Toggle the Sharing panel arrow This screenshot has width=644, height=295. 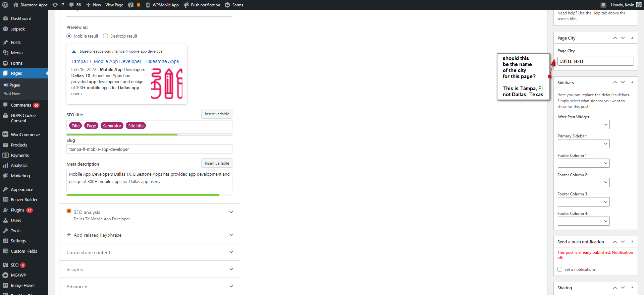click(x=632, y=288)
